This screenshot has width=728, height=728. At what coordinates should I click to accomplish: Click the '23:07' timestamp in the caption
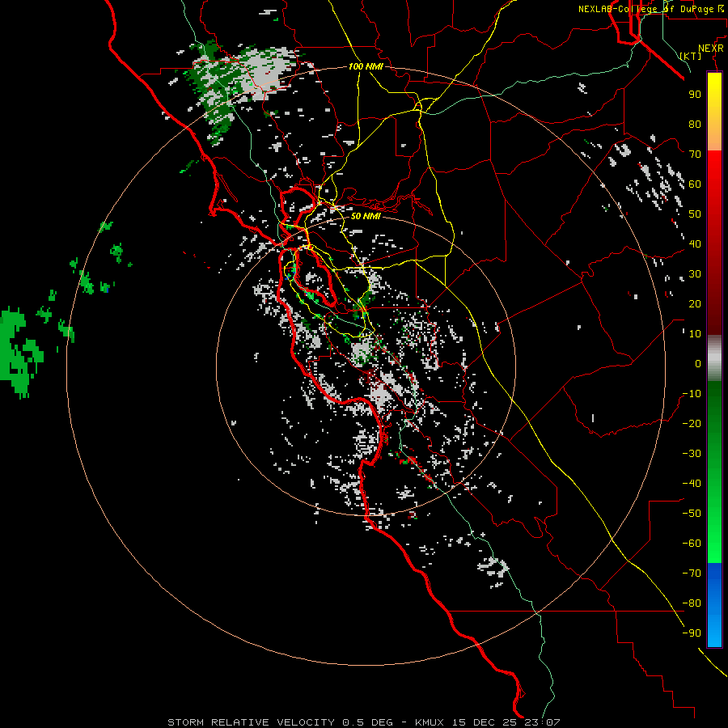(542, 722)
